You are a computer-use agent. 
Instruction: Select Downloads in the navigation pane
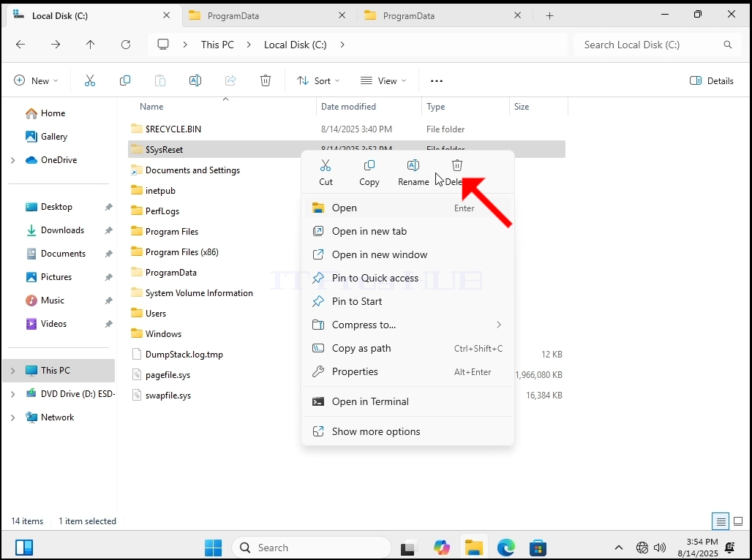tap(62, 230)
